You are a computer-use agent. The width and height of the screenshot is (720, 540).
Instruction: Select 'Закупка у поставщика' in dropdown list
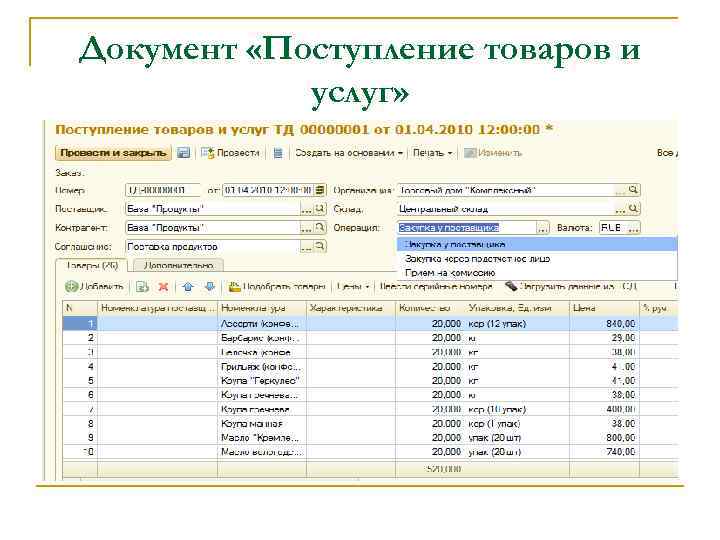537,244
